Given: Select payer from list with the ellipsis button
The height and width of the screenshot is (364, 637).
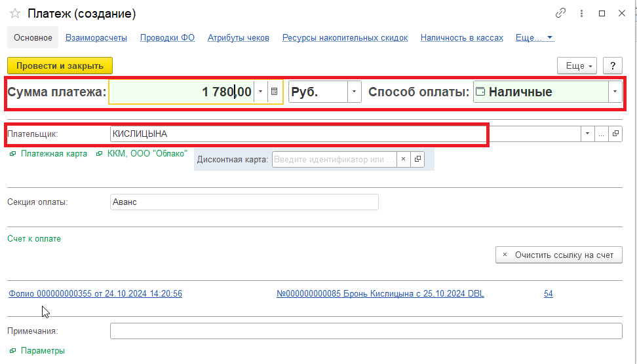Looking at the screenshot, I should pyautogui.click(x=601, y=134).
